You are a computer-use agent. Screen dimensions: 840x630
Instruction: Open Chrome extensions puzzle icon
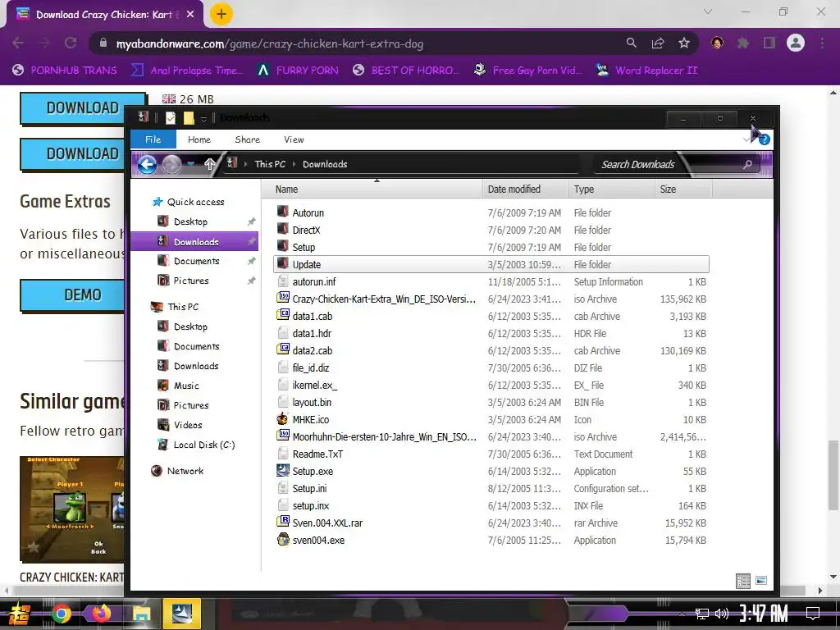click(743, 43)
